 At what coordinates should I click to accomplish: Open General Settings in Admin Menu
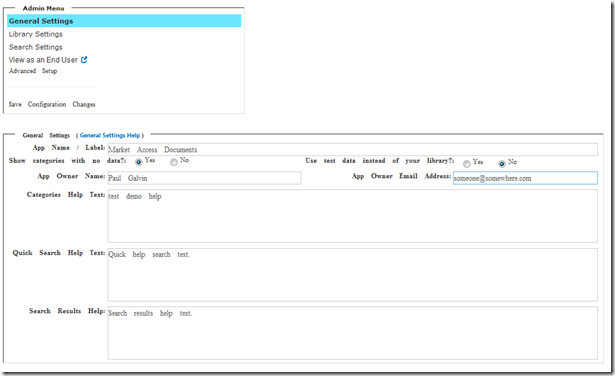point(124,21)
